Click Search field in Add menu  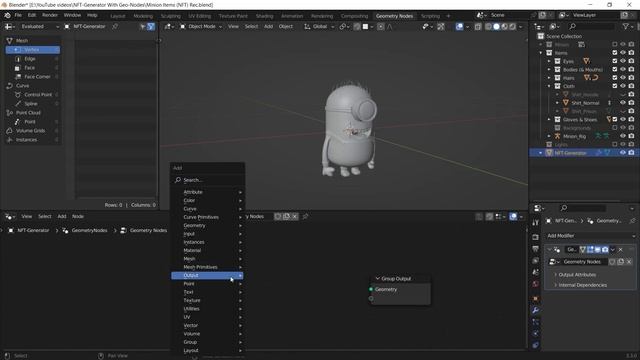coord(207,180)
